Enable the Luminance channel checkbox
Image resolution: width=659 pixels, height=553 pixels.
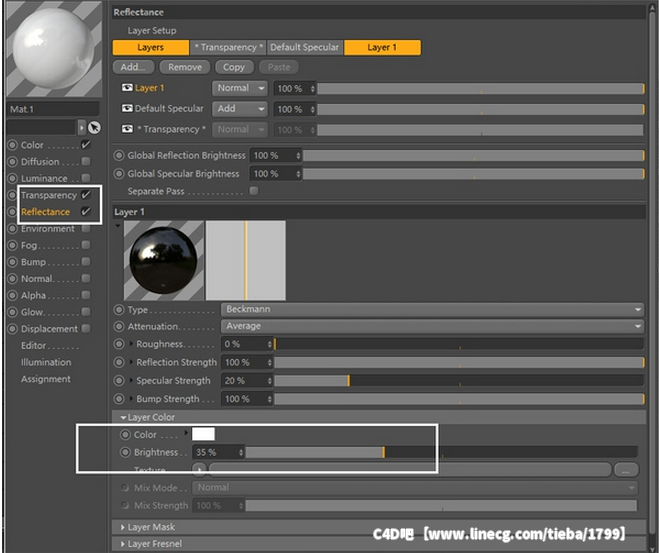[86, 178]
